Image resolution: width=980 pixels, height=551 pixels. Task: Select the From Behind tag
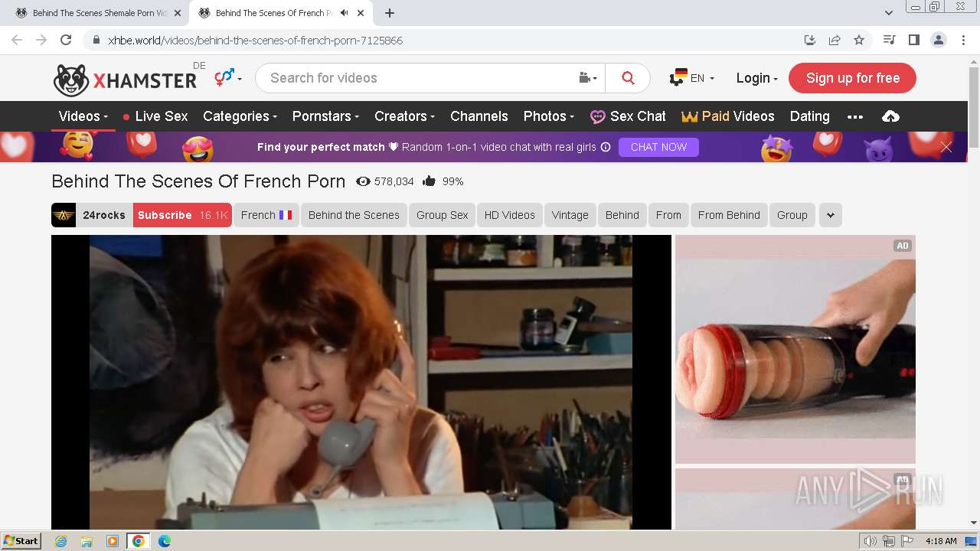[x=728, y=215]
